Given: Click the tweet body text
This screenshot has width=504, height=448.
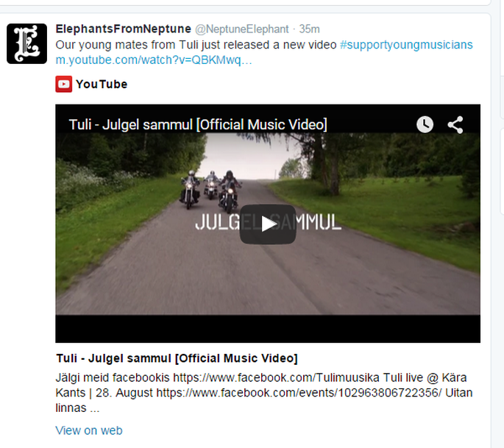Looking at the screenshot, I should click(196, 45).
